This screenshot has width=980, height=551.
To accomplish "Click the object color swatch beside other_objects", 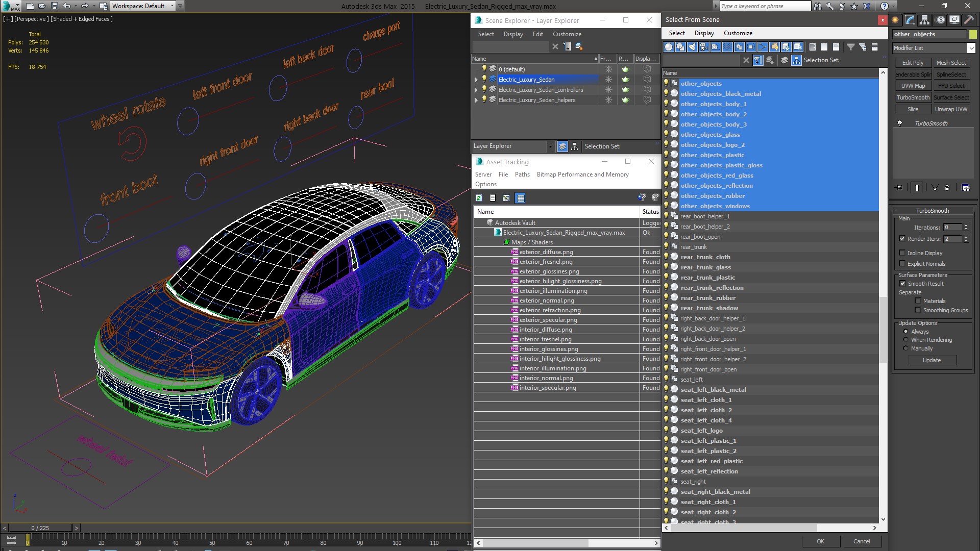I will [x=973, y=34].
